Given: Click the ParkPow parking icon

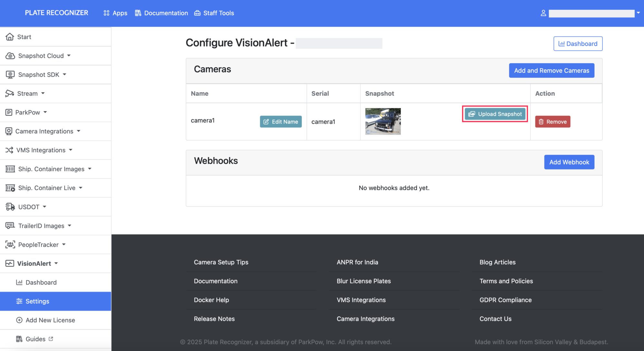Looking at the screenshot, I should [9, 112].
